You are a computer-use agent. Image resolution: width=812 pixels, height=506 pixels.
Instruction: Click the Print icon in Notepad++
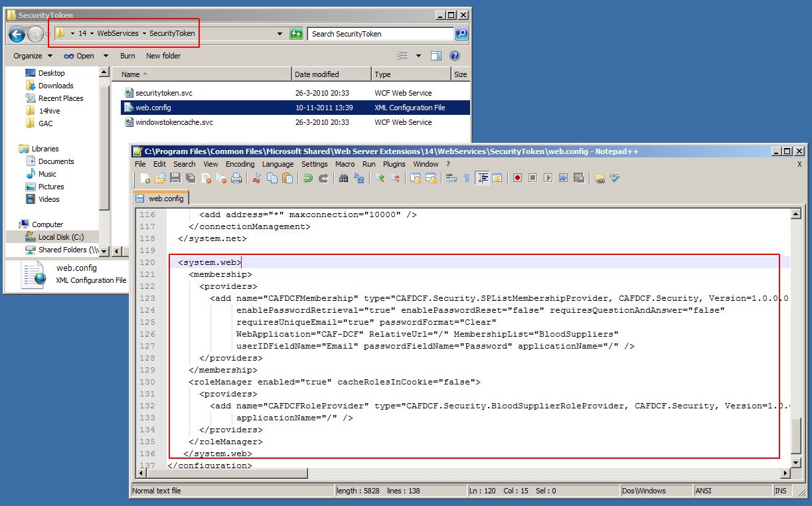point(236,178)
